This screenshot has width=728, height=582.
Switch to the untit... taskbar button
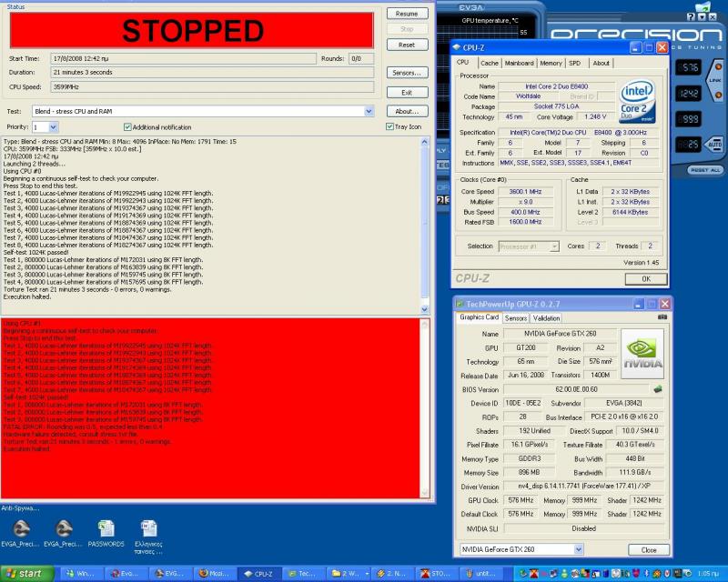481,574
